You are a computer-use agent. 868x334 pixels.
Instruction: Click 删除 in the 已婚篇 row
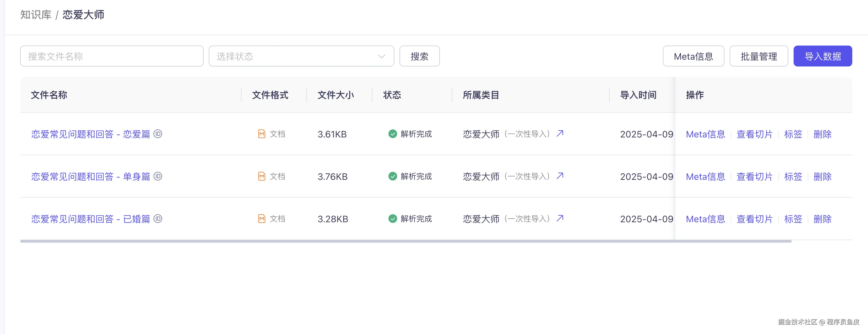point(822,219)
